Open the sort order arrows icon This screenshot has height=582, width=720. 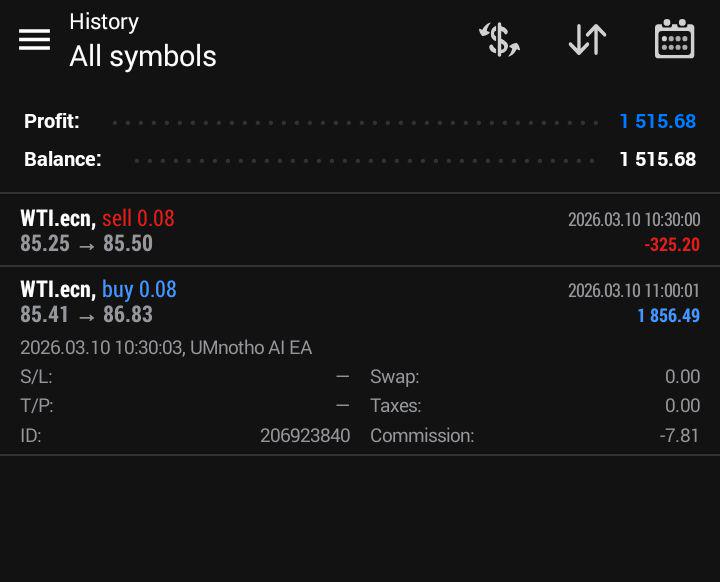click(587, 40)
